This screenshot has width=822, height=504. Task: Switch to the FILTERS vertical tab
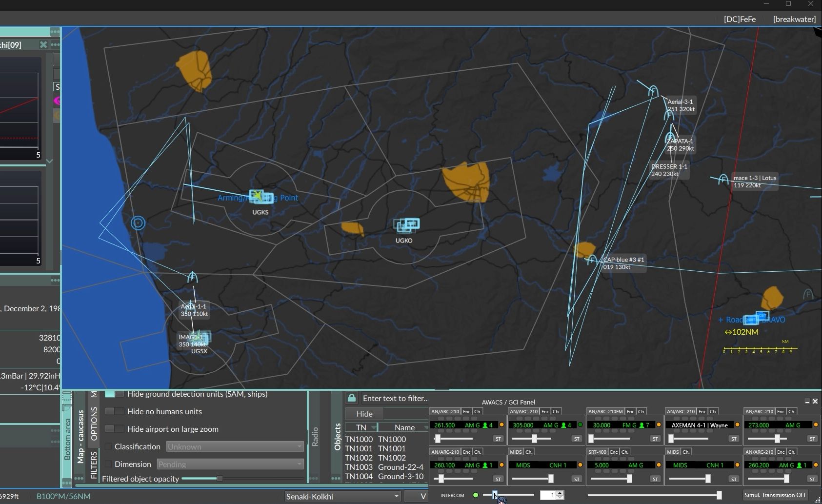94,464
